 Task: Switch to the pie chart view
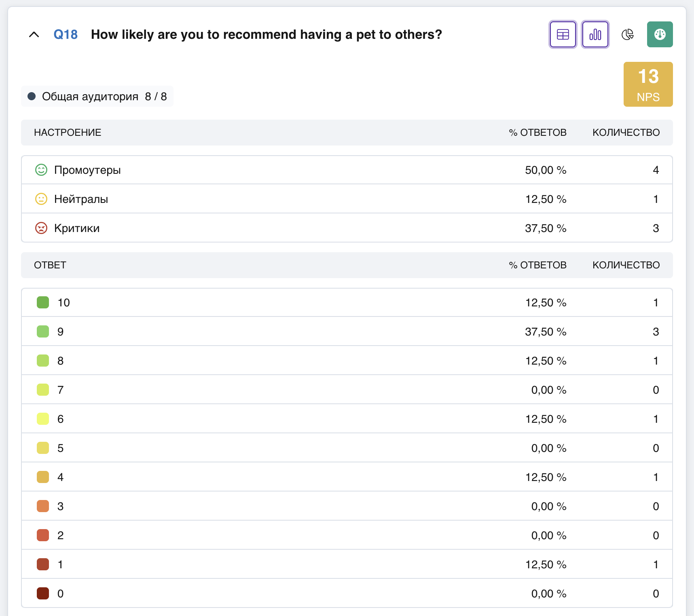(x=627, y=34)
